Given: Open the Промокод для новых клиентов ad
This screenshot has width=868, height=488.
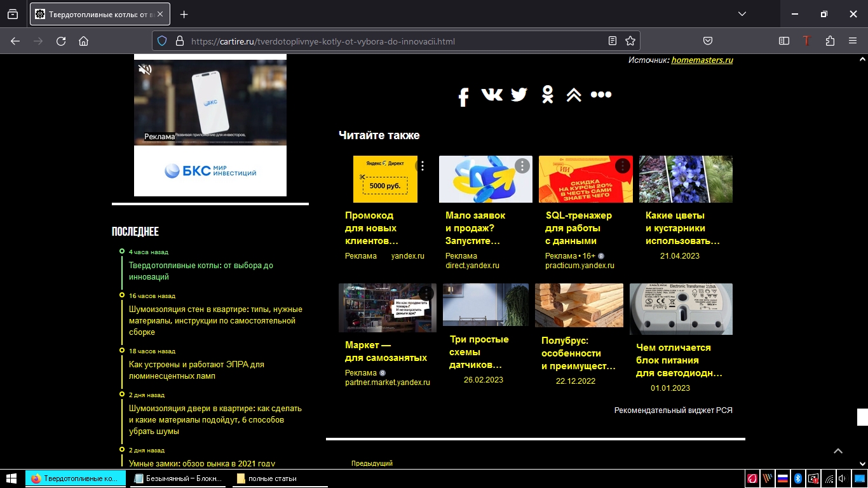Looking at the screenshot, I should click(x=371, y=228).
